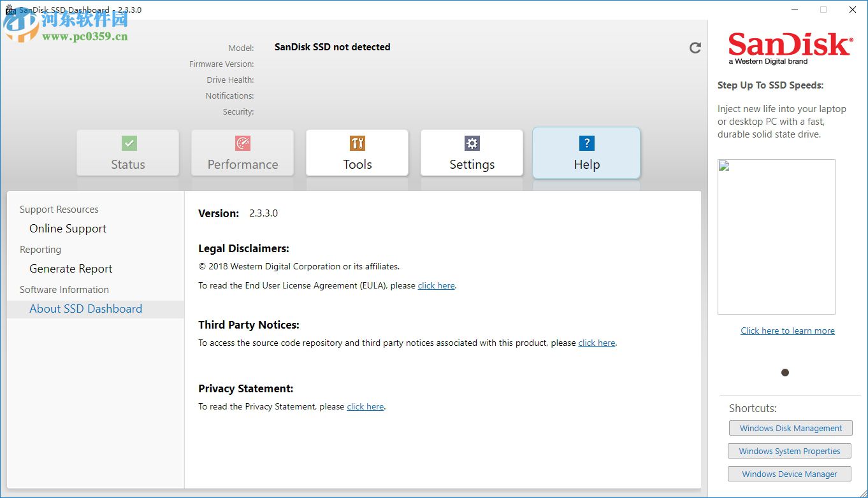The height and width of the screenshot is (498, 868).
Task: Click the 'Drive Health:' label
Action: 230,80
